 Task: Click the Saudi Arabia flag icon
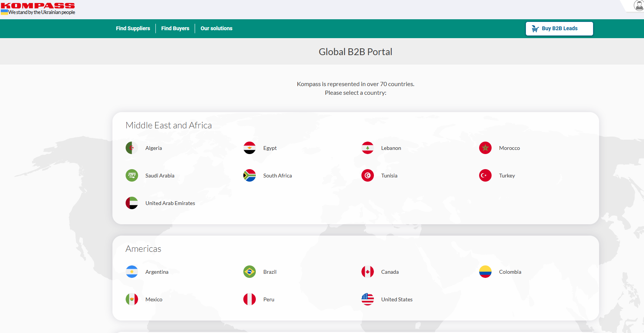point(132,176)
